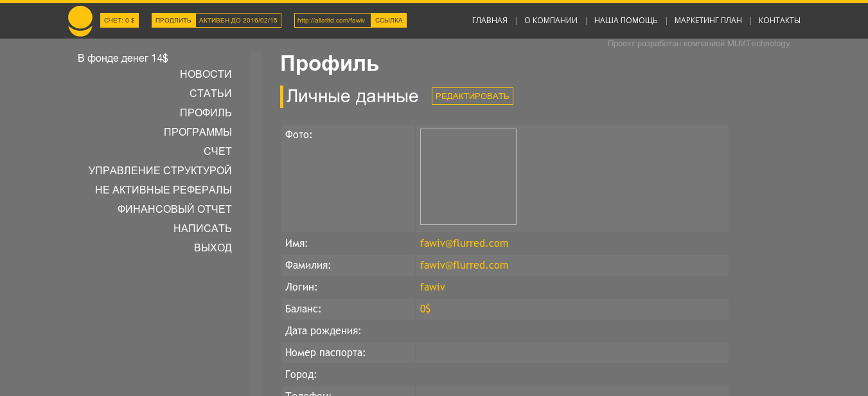Click the Номер паспорта label
Screen dimensions: 868x396
pyautogui.click(x=325, y=353)
